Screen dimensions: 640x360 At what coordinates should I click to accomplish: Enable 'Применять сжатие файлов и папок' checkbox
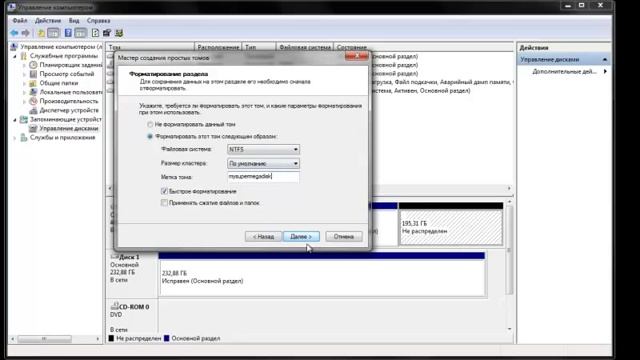tap(164, 202)
